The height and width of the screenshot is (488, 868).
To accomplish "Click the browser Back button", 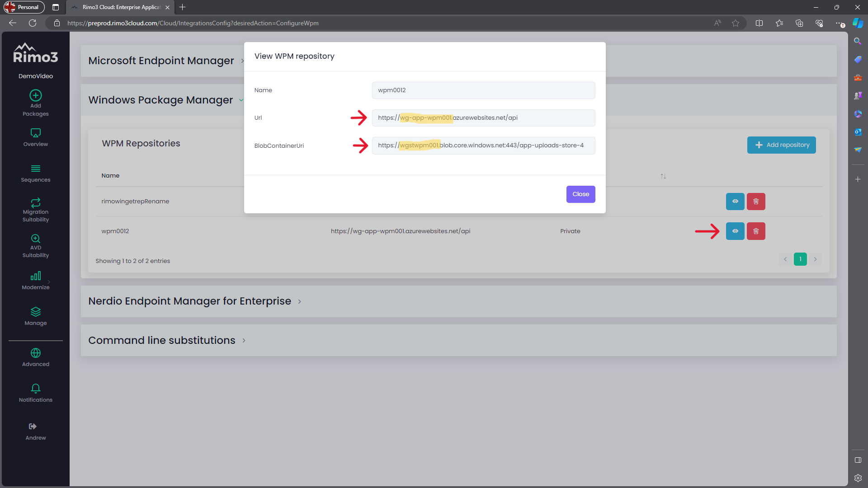I will click(13, 23).
